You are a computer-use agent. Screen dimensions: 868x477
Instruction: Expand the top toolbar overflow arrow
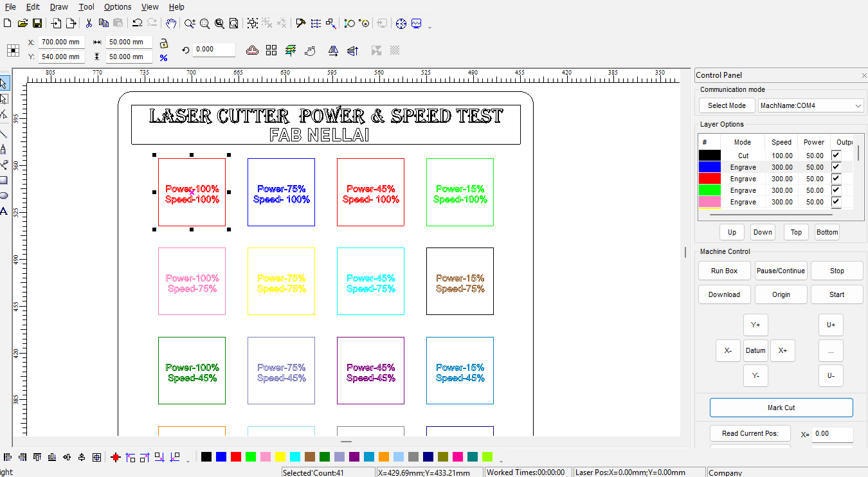click(x=429, y=26)
